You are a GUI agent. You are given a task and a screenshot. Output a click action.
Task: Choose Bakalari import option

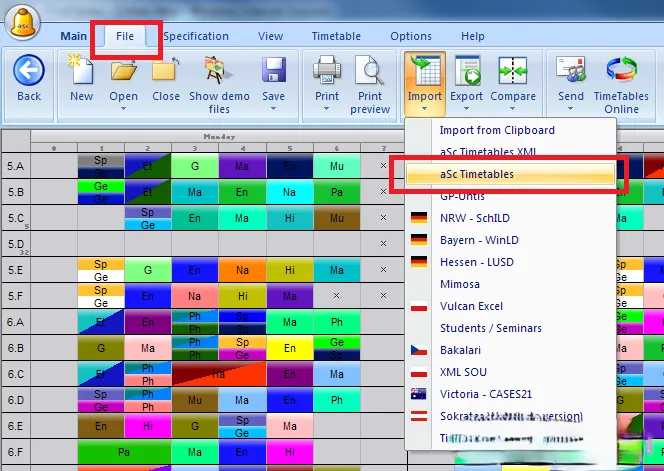510,350
